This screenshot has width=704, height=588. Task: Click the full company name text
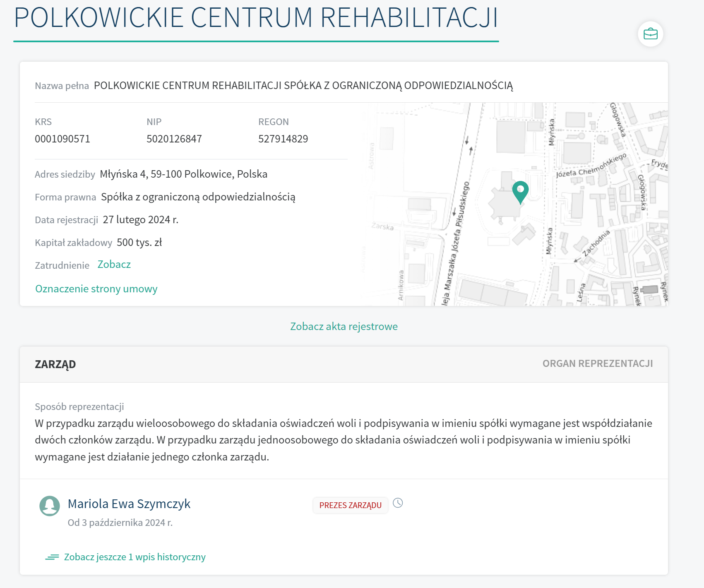click(x=303, y=86)
